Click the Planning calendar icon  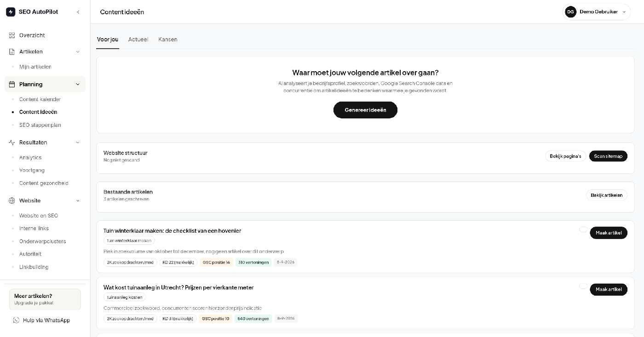point(12,85)
